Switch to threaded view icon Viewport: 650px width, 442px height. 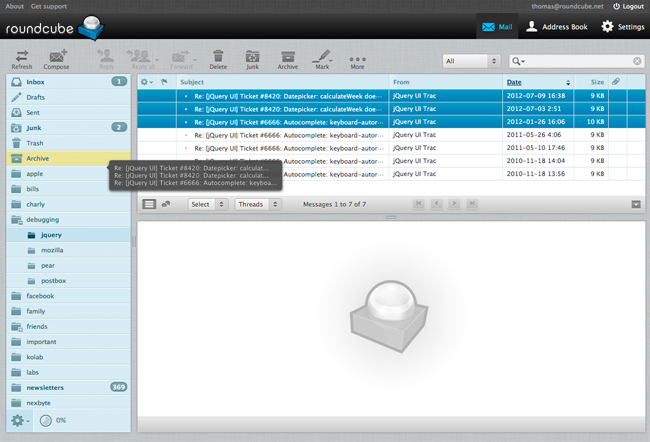coord(166,204)
